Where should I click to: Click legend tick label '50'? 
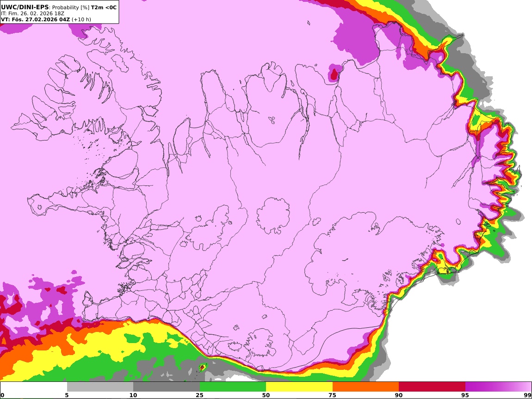(x=266, y=395)
